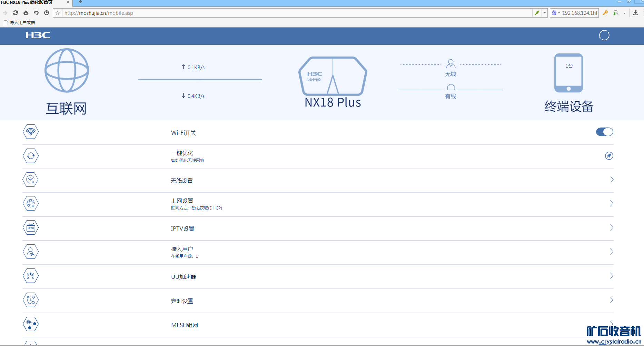Launch optimization with the rocket icon
Screen dimensions: 644x346
(x=609, y=156)
